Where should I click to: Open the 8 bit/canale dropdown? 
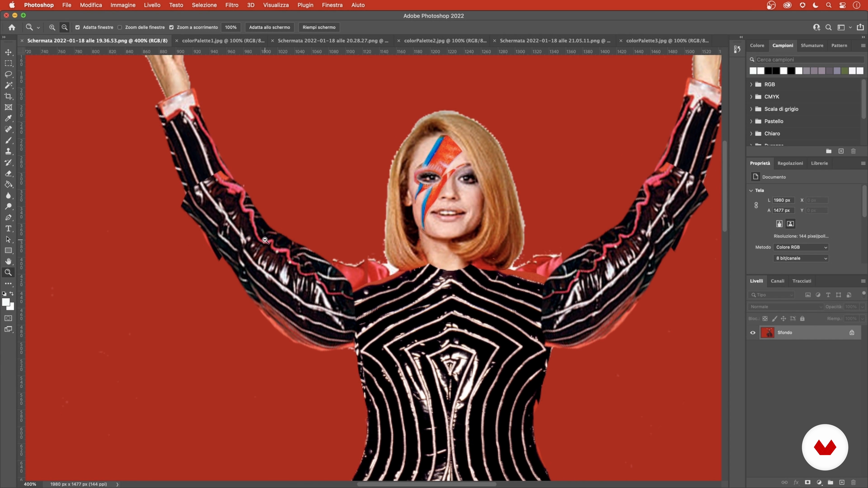(x=801, y=258)
